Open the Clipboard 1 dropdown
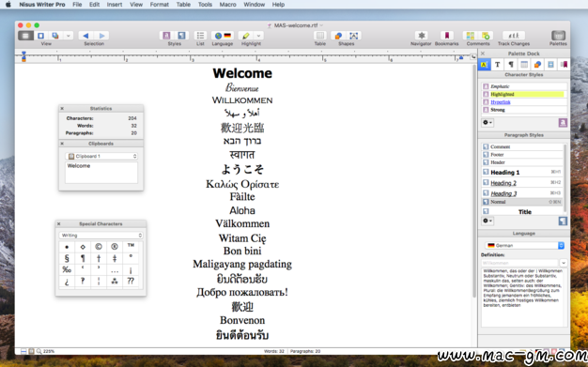This screenshot has width=588, height=367. coord(101,156)
